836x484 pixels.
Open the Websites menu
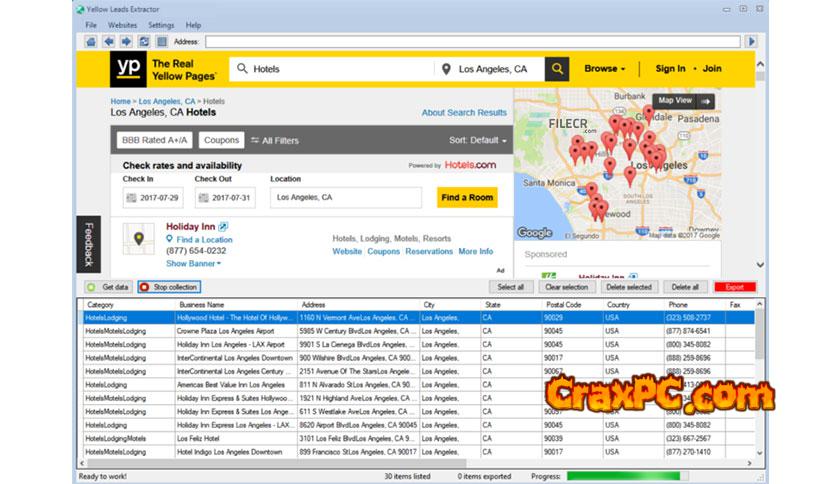122,25
